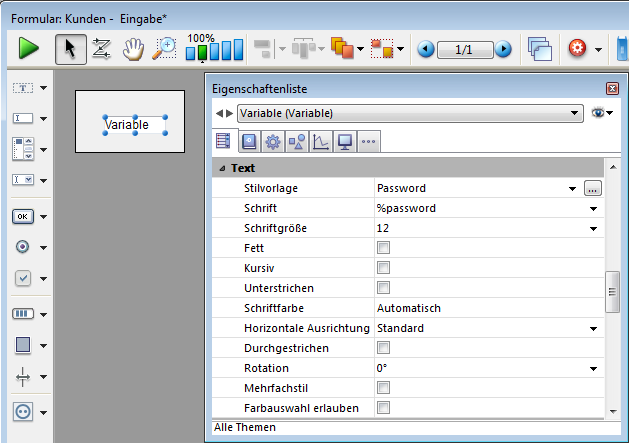Click the 100% zoom level indicator
Screen dimensions: 629x443
click(x=201, y=38)
